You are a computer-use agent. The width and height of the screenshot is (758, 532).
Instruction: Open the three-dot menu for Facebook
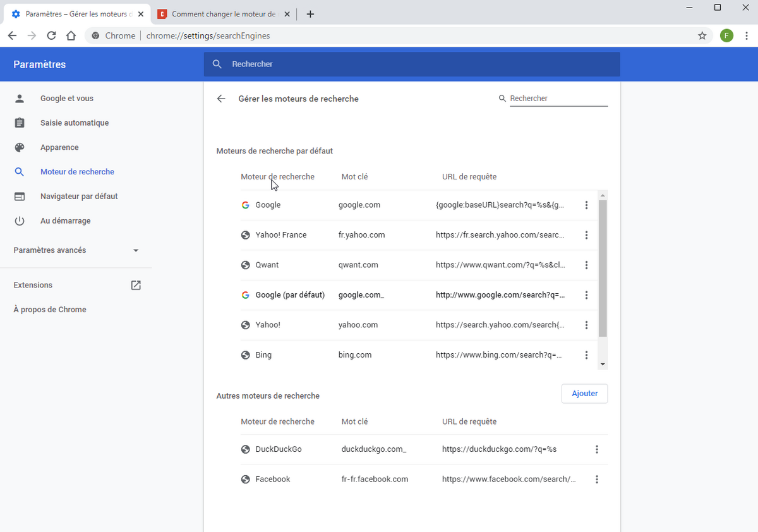pyautogui.click(x=597, y=480)
